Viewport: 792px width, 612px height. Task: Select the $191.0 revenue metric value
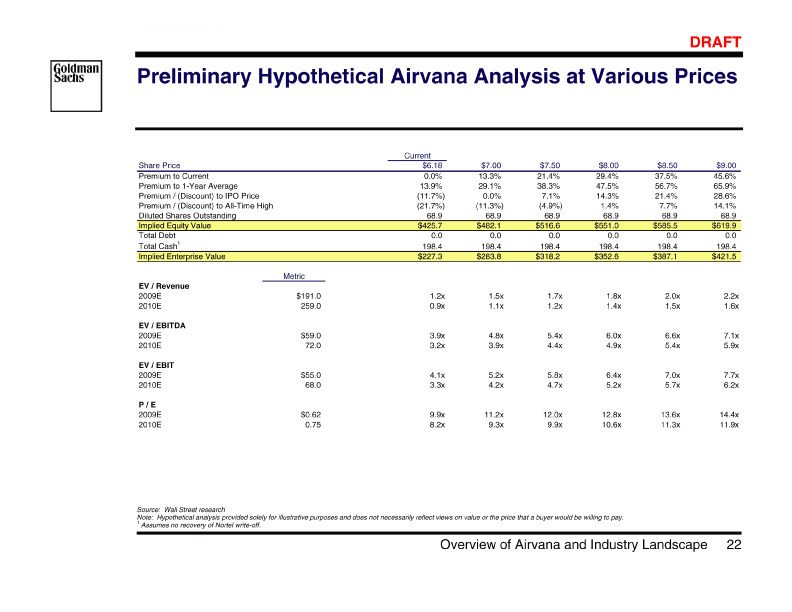[x=309, y=296]
